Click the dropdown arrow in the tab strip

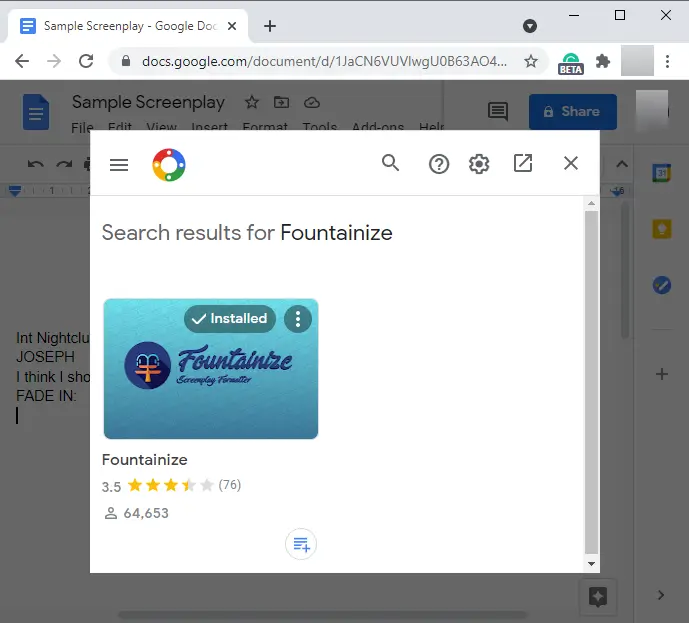530,26
